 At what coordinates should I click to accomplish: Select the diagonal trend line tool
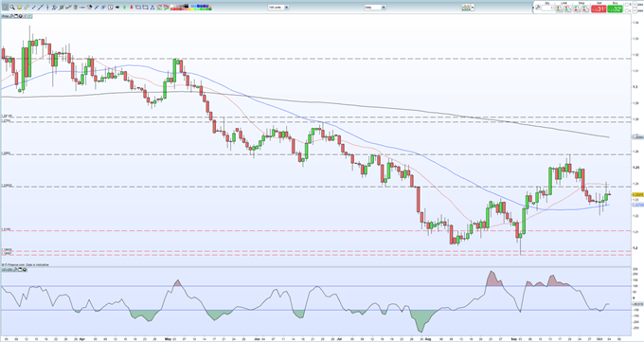click(41, 8)
